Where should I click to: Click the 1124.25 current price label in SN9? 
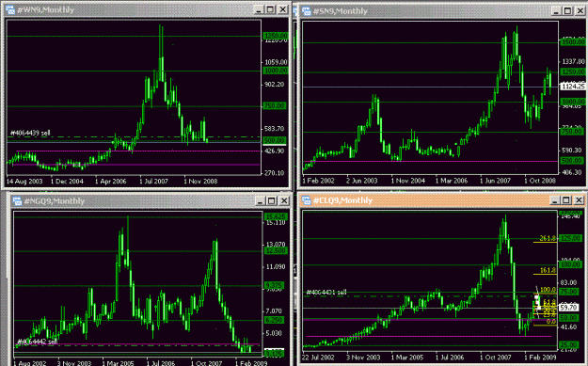[x=573, y=87]
